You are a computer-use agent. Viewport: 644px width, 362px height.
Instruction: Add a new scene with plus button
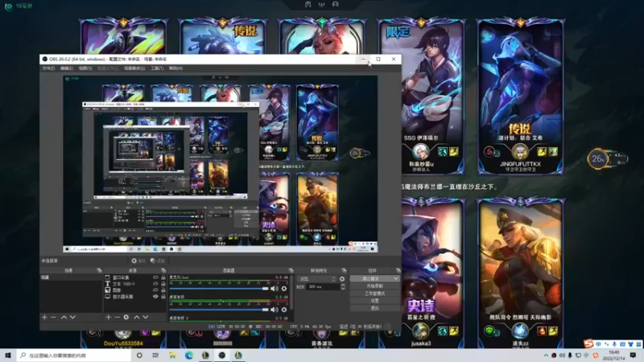(44, 317)
